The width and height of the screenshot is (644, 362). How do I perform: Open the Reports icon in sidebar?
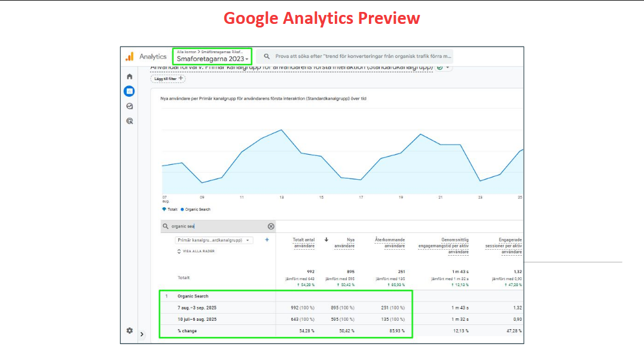129,91
